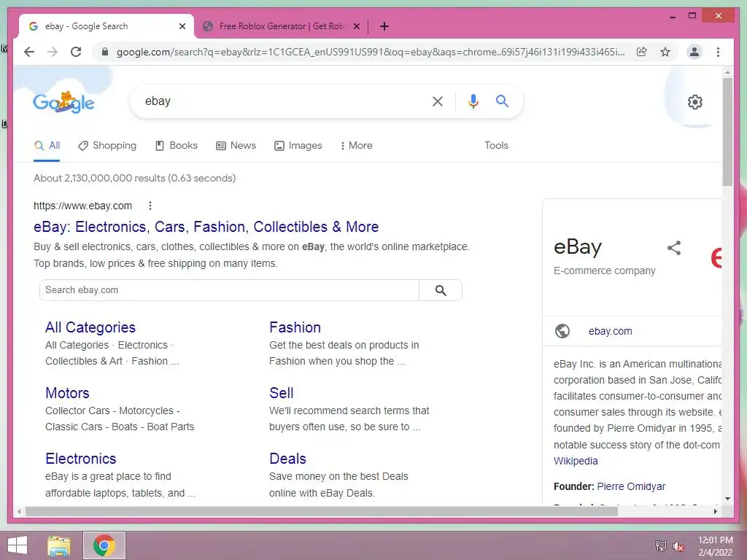Close the Free Roblox Generator tab
The height and width of the screenshot is (560, 747).
[x=356, y=26]
